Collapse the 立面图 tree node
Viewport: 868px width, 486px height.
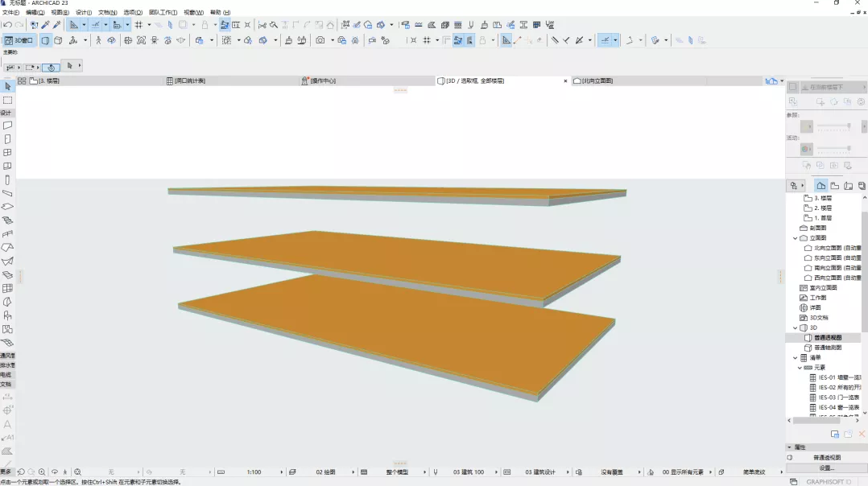[796, 238]
